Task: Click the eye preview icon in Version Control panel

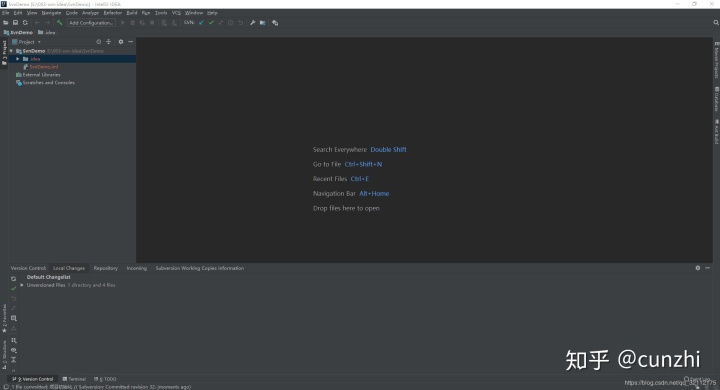Action: [x=13, y=350]
